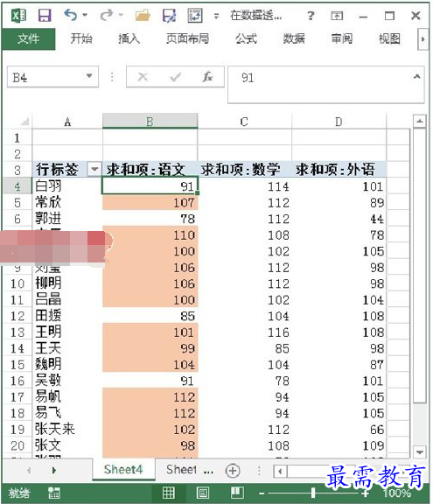Image resolution: width=433 pixels, height=504 pixels.
Task: Open Insert Function fx dialog
Action: [x=207, y=77]
